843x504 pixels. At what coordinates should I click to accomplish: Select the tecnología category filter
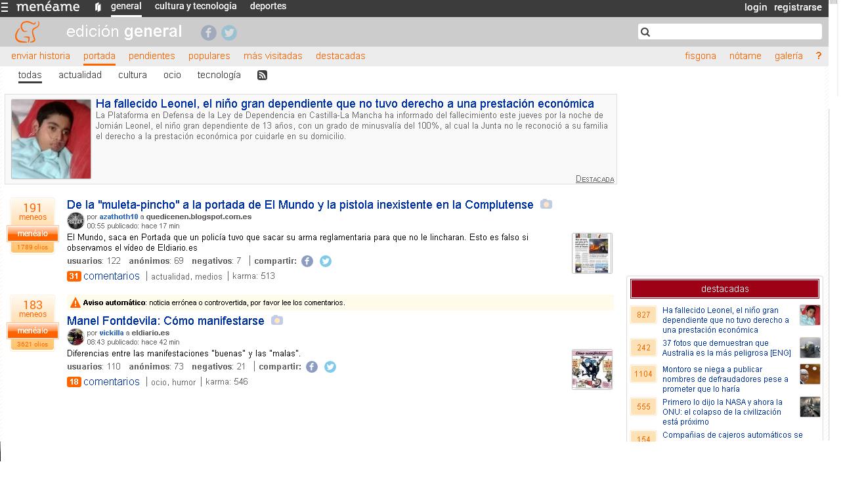point(219,75)
